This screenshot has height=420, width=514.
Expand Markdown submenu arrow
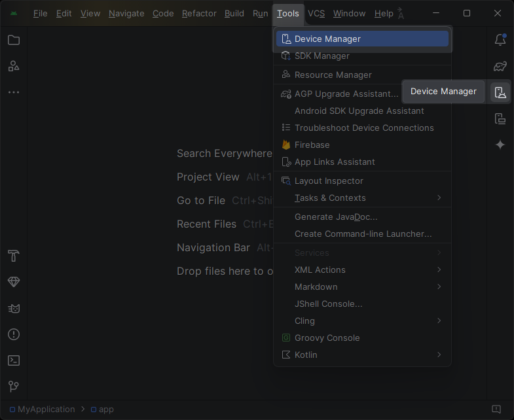(439, 287)
